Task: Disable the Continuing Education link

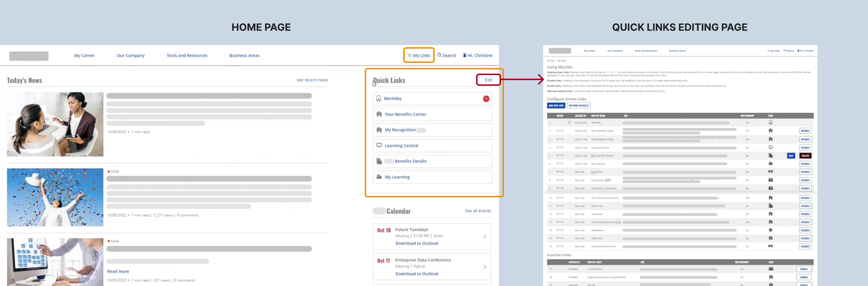Action: coord(805,222)
